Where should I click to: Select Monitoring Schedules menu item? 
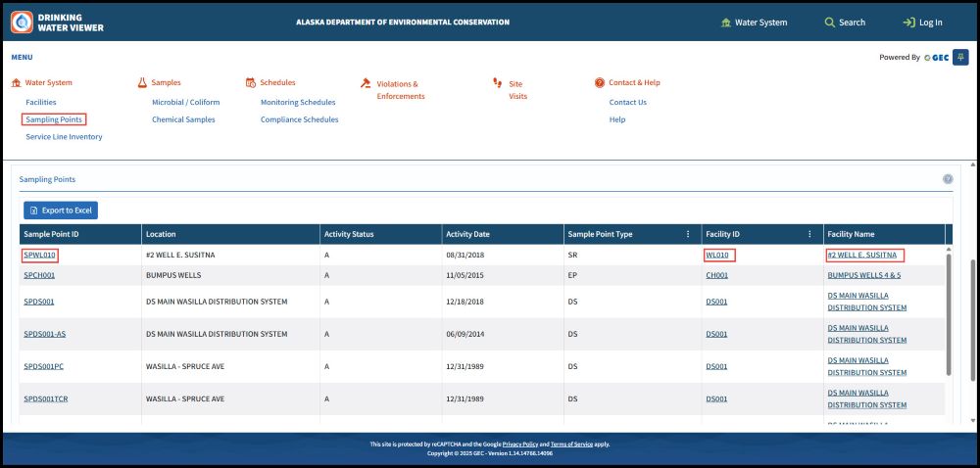[x=298, y=102]
